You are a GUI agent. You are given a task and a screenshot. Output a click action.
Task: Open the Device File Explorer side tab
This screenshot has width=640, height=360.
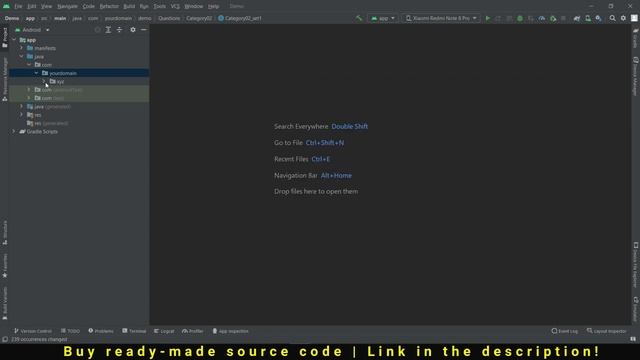pos(635,265)
